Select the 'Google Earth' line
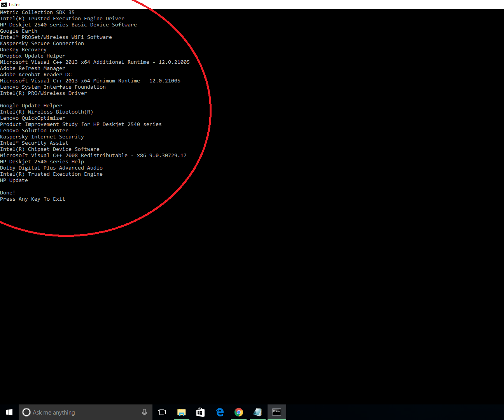 [x=19, y=31]
